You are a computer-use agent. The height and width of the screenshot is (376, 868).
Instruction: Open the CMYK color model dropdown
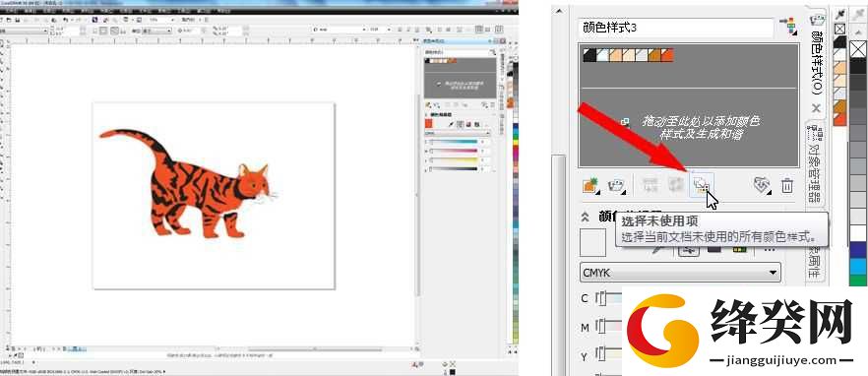pyautogui.click(x=680, y=273)
